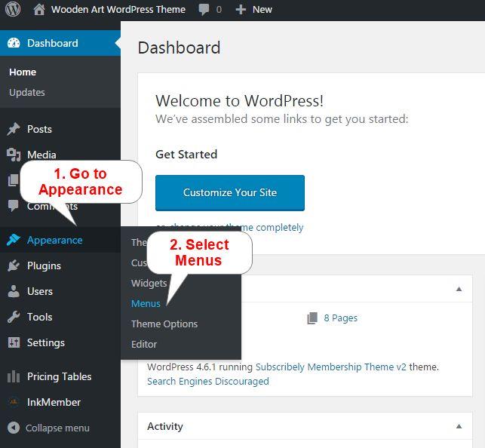Click Search Engines Discouraged link
Viewport: 485px width, 448px height.
point(208,381)
